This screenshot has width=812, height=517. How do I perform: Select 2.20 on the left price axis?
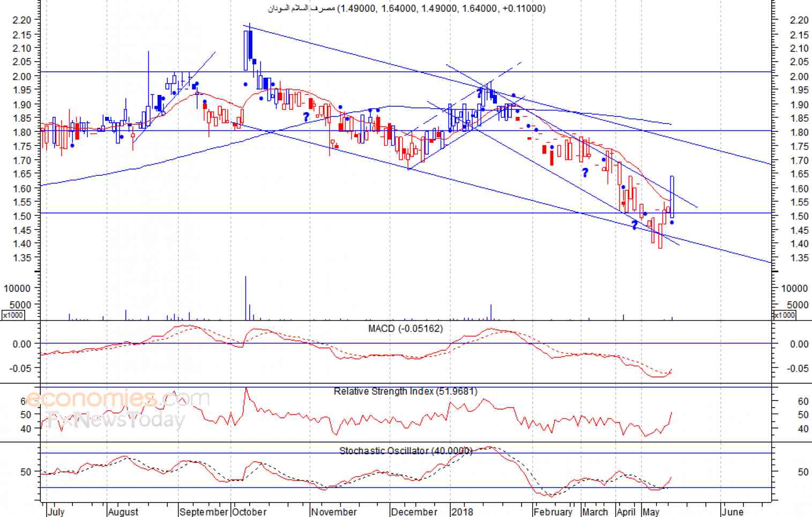(x=22, y=20)
